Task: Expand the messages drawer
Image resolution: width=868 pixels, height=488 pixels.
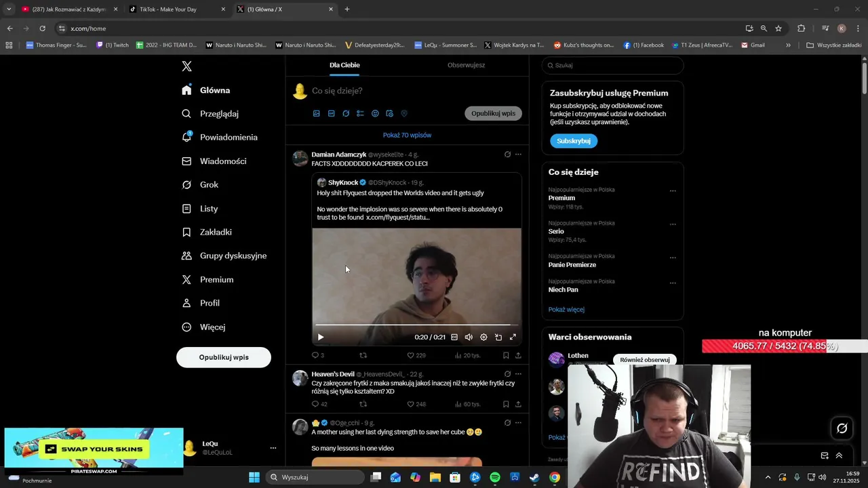Action: click(x=839, y=455)
